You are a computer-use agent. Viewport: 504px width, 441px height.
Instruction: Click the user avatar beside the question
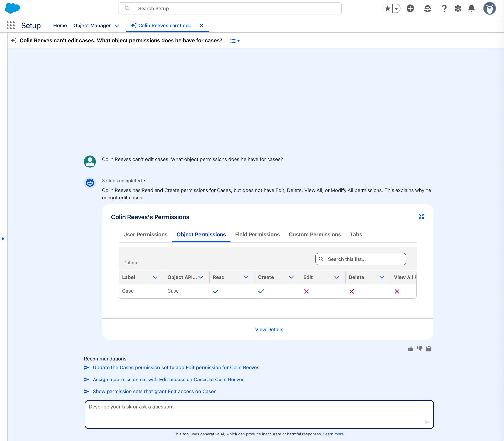click(x=90, y=161)
